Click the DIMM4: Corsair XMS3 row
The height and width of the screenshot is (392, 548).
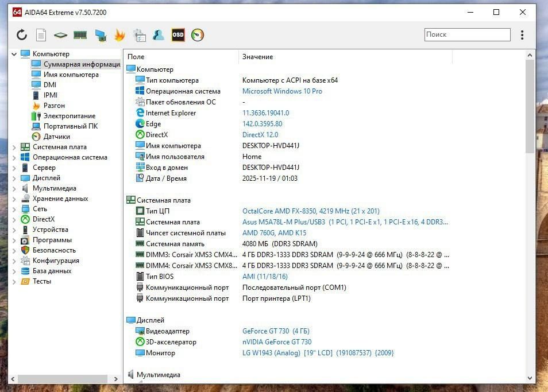pos(292,266)
